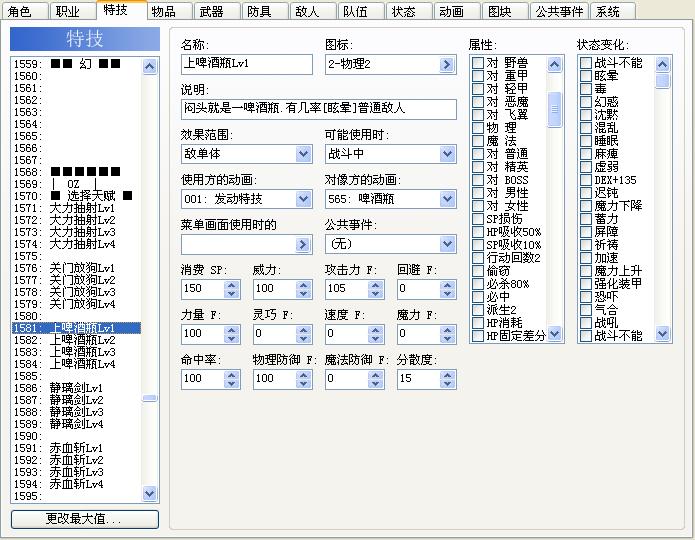Image resolution: width=695 pixels, height=540 pixels.
Task: Open the 角色 tab
Action: 25,11
